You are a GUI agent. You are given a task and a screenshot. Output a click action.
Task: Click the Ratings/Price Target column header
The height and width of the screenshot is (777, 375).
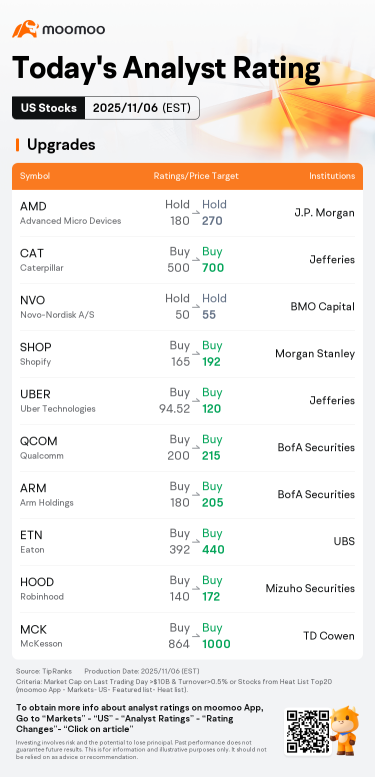click(x=196, y=176)
